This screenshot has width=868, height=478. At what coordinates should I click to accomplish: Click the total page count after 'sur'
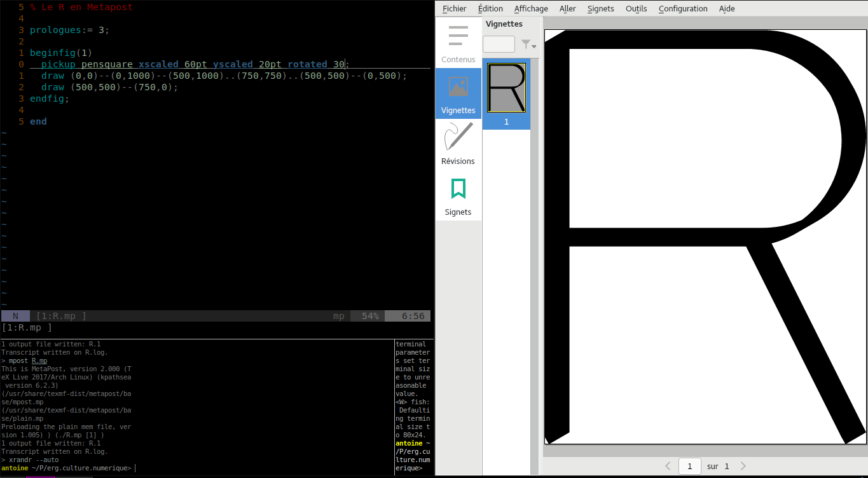[726, 466]
